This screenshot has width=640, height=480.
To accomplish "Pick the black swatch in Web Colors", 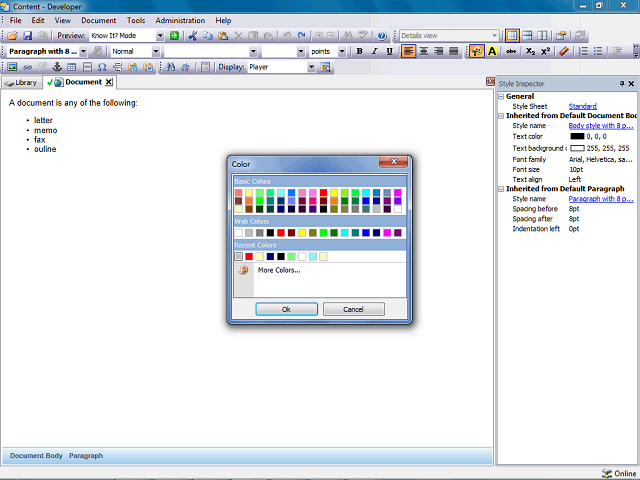I will tap(270, 233).
